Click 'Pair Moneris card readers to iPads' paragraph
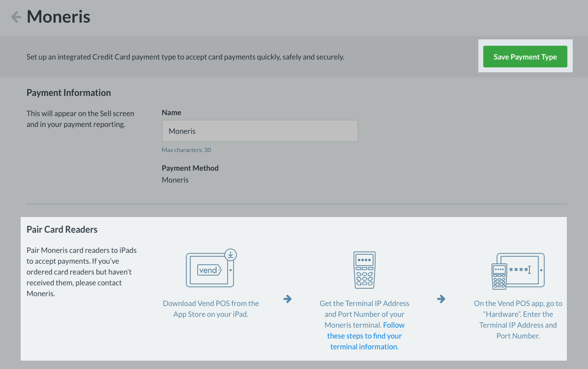588x369 pixels. 82,272
